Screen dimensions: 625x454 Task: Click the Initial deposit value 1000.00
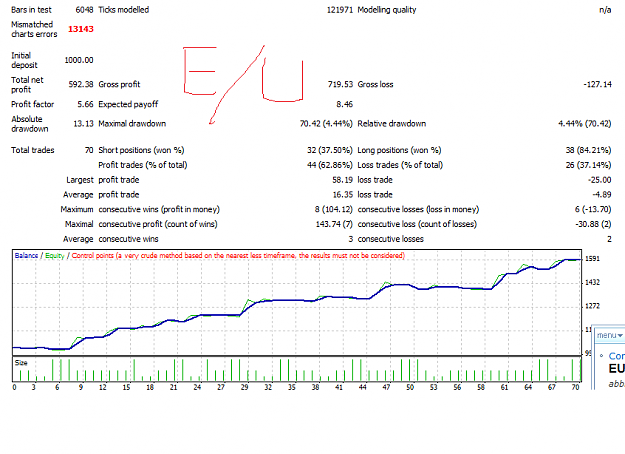click(x=79, y=60)
